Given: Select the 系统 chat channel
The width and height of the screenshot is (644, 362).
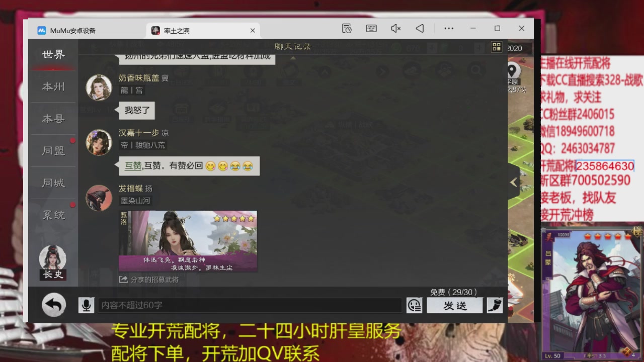Looking at the screenshot, I should [x=53, y=216].
